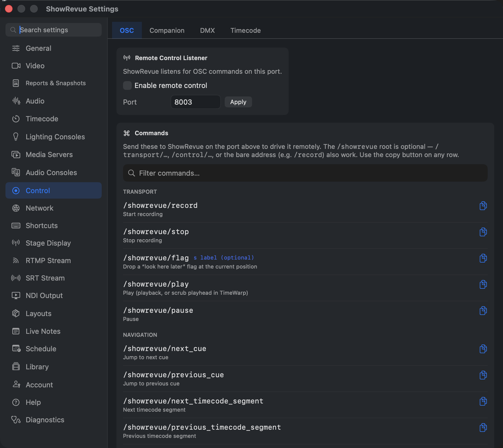Switch to the OSC tab
The width and height of the screenshot is (503, 448).
(x=127, y=30)
